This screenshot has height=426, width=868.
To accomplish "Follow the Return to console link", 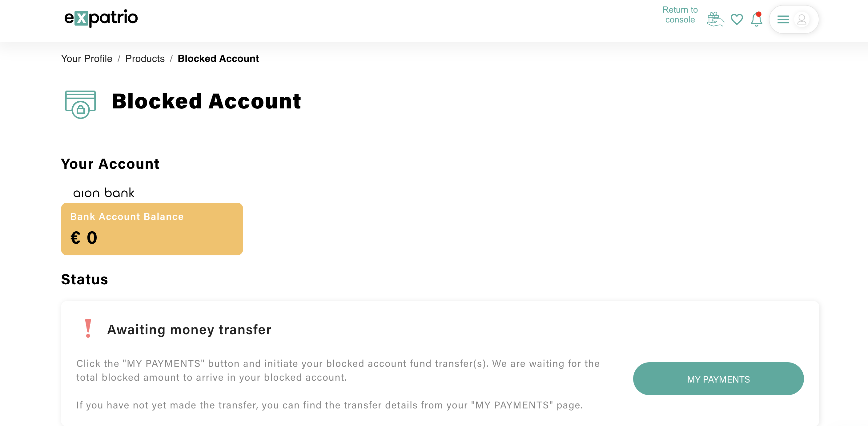I will coord(680,15).
